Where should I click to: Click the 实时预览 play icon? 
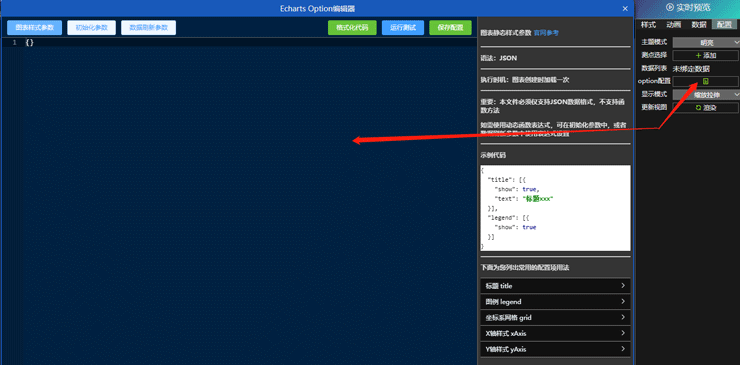coord(670,7)
